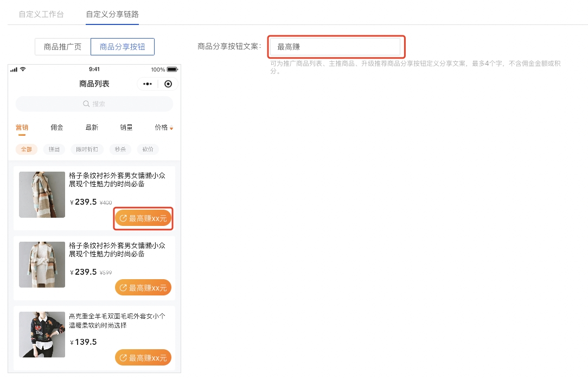Screen dimensions: 588x378
Task: Select the 全部 filter chip
Action: point(26,149)
